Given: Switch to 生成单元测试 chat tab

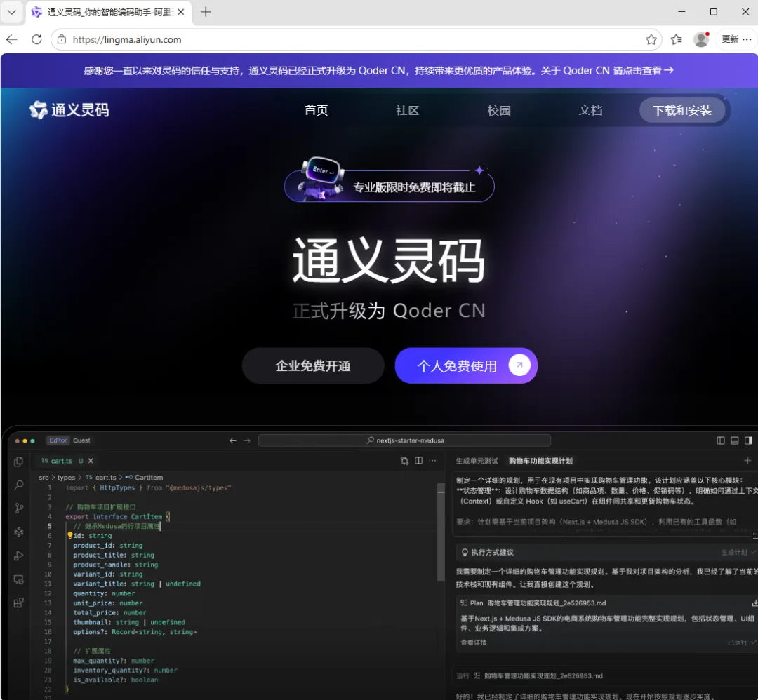Looking at the screenshot, I should (477, 461).
